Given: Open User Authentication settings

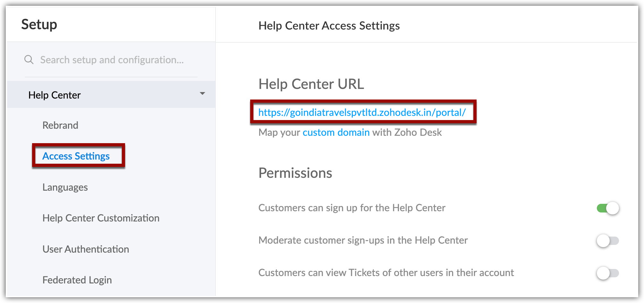Looking at the screenshot, I should pyautogui.click(x=86, y=249).
